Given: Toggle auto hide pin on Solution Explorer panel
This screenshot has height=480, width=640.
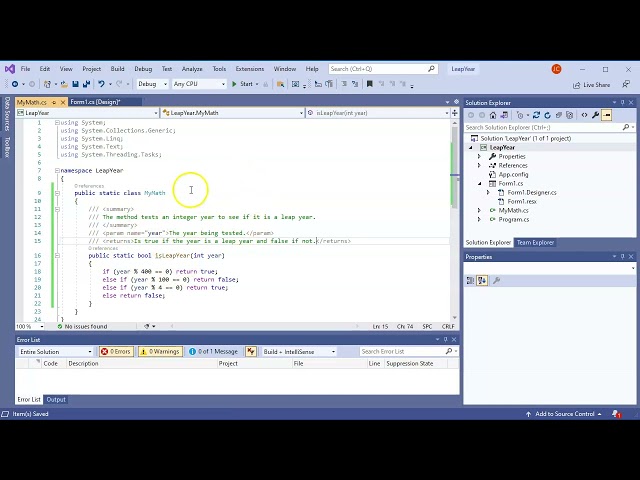Looking at the screenshot, I should pyautogui.click(x=622, y=102).
